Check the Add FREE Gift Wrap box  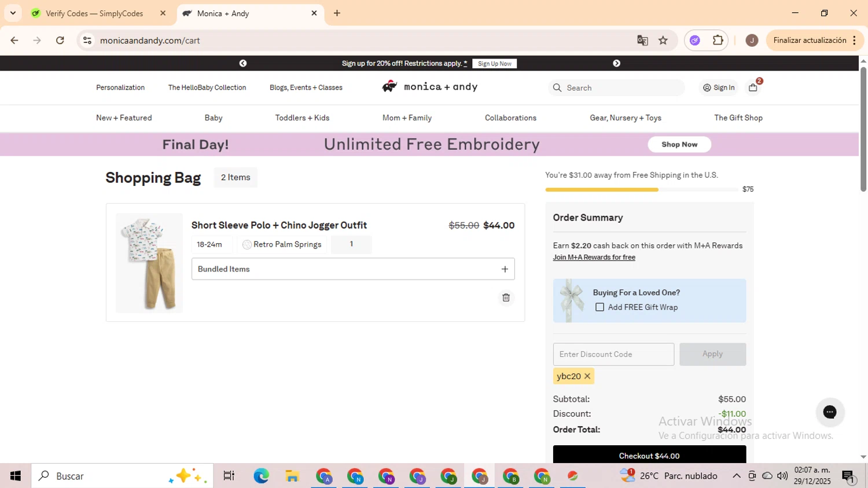click(x=599, y=307)
